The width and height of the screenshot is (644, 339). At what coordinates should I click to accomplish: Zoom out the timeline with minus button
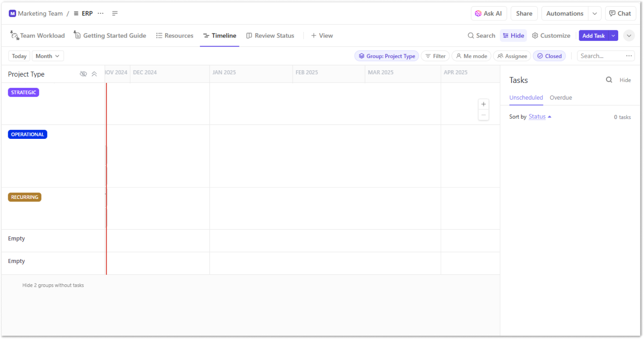483,115
